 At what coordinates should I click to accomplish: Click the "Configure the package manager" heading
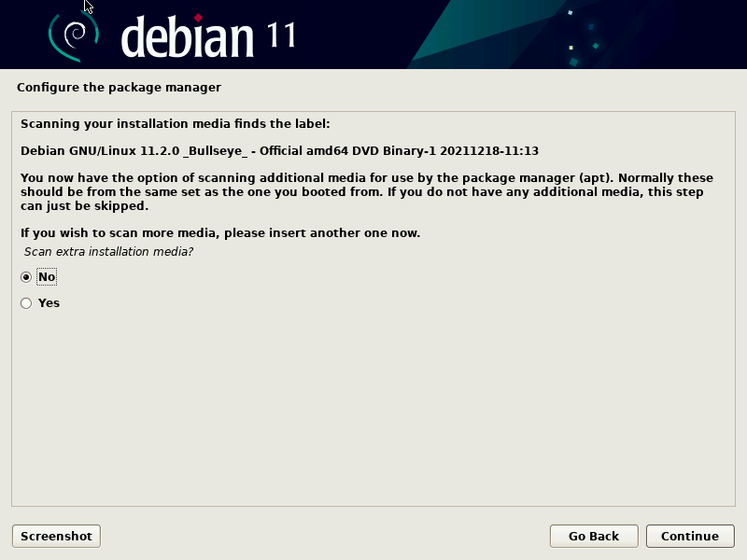coord(119,88)
